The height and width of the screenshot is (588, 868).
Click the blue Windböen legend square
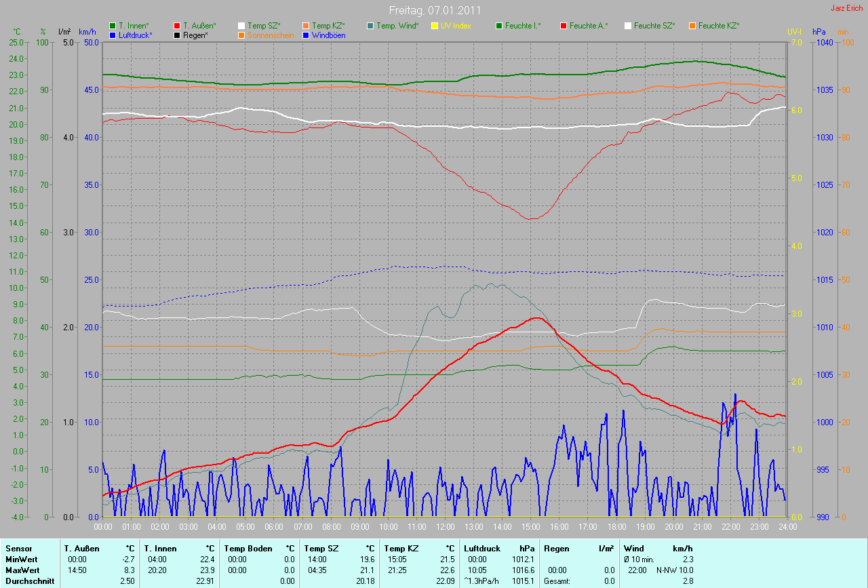306,35
